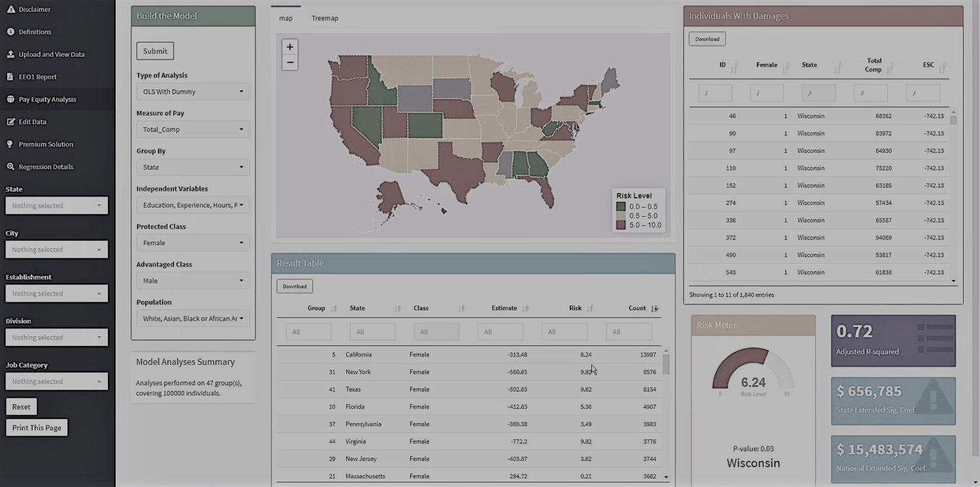Image resolution: width=980 pixels, height=487 pixels.
Task: Open the Disclaimer warning icon
Action: tap(10, 9)
